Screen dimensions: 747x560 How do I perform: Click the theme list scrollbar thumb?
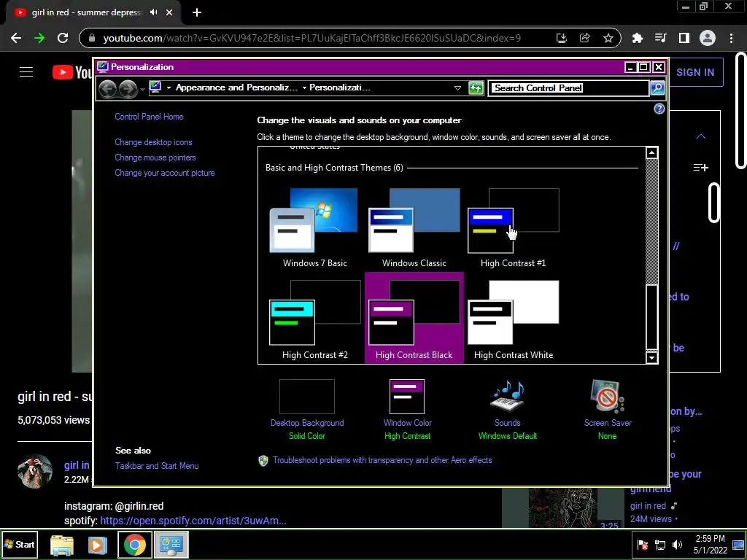[651, 316]
